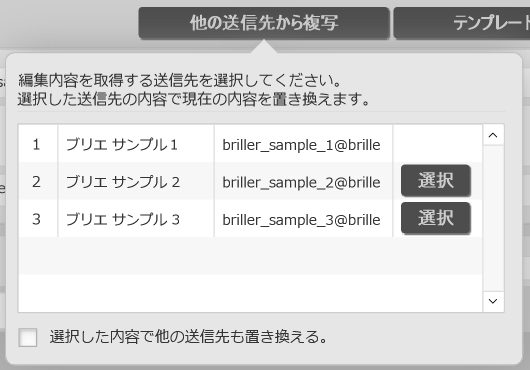Viewport: 530px width, 370px height.
Task: Enable 選択した内容で他の送信先も置き換える checkbox
Action: (x=28, y=337)
